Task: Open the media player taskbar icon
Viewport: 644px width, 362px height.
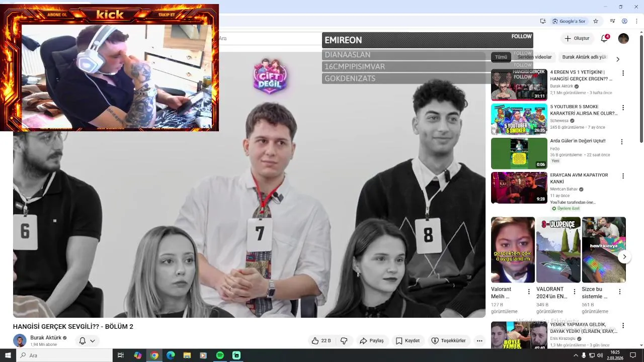Action: click(x=203, y=355)
